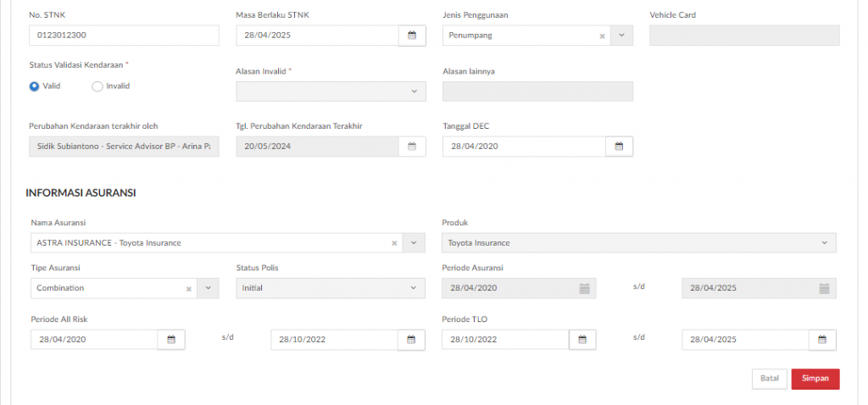Open the Produk Toyota Insurance dropdown
This screenshot has height=405, width=868.
pos(639,243)
